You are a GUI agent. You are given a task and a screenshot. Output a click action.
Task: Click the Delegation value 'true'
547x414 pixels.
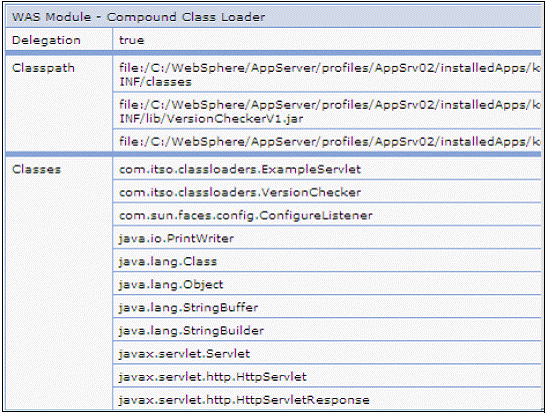[x=132, y=40]
